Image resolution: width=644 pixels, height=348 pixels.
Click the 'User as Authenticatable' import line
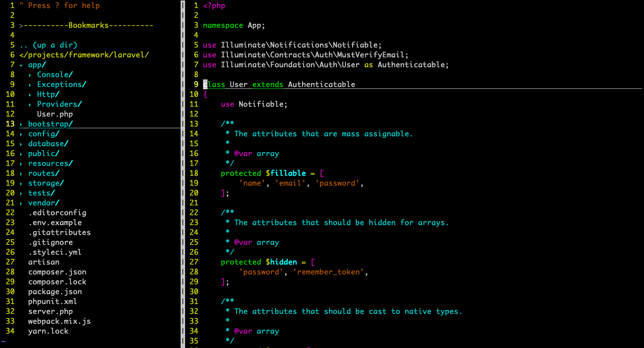click(x=326, y=65)
